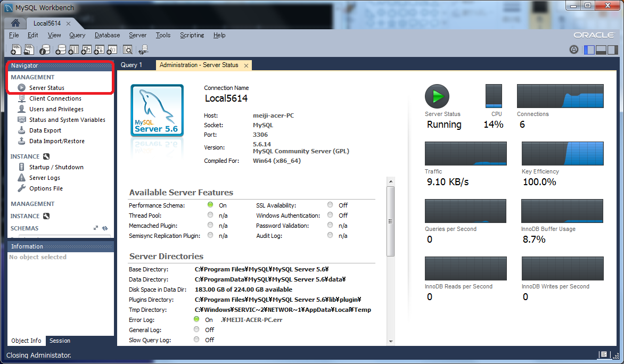Open Server Status in the Navigator

pyautogui.click(x=46, y=87)
